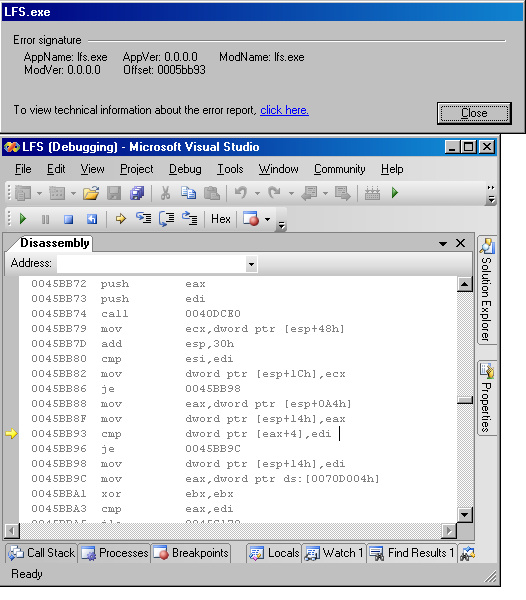This screenshot has width=526, height=600.
Task: Click the Undo arrow icon
Action: pos(241,193)
